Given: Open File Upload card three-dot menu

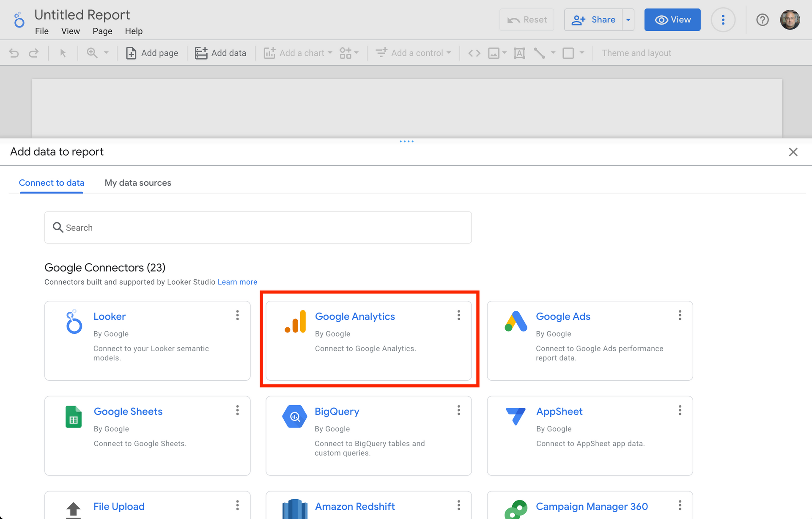Looking at the screenshot, I should click(237, 505).
